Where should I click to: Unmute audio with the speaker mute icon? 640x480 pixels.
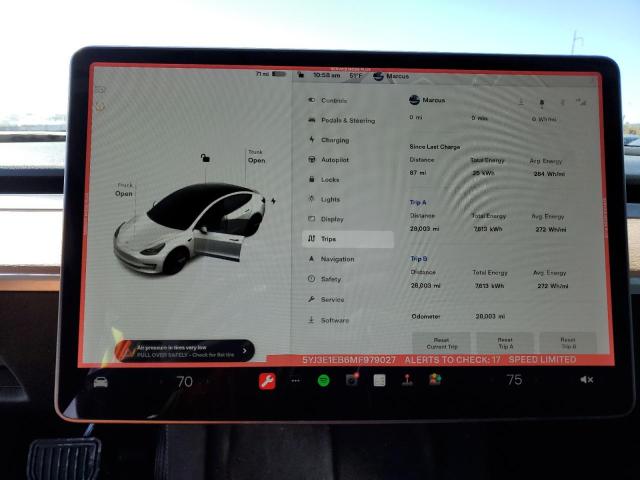587,380
